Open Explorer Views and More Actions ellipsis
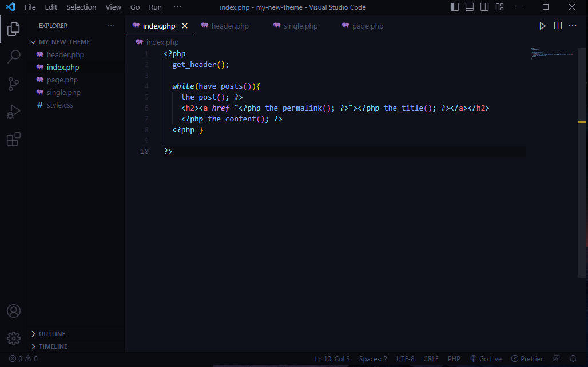Image resolution: width=588 pixels, height=367 pixels. pyautogui.click(x=111, y=26)
